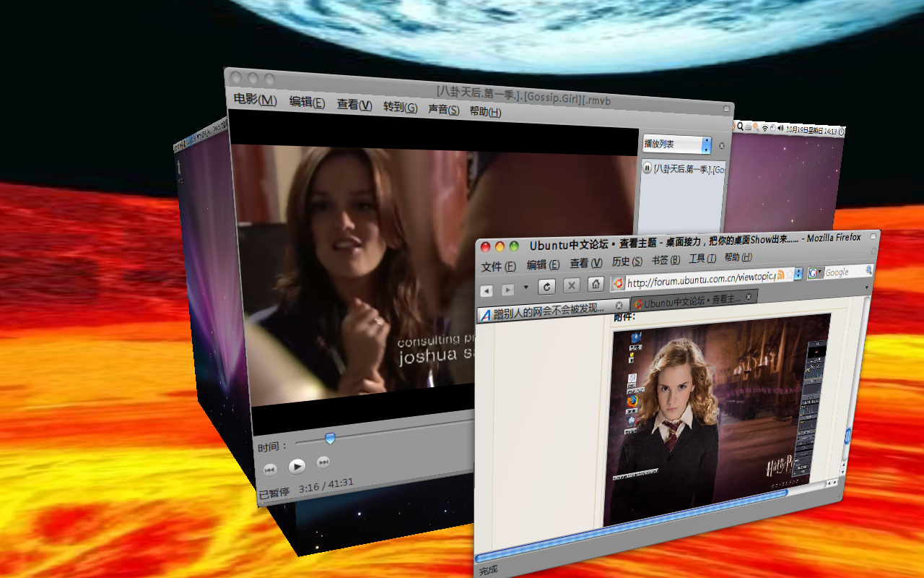
Task: Skip to next track in player
Action: click(x=324, y=462)
